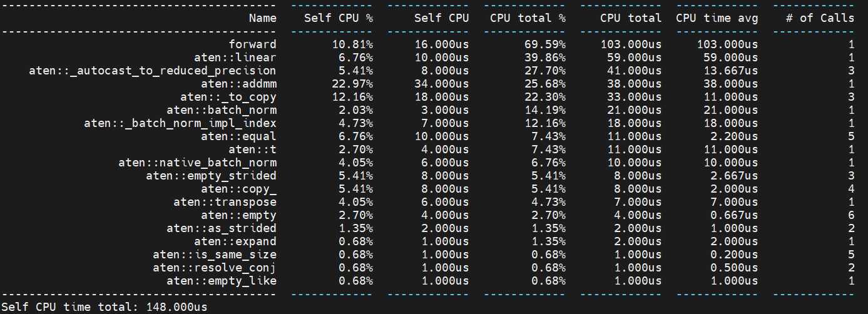Select the "aten::empty_strided" row name
868x314 pixels.
click(x=211, y=176)
